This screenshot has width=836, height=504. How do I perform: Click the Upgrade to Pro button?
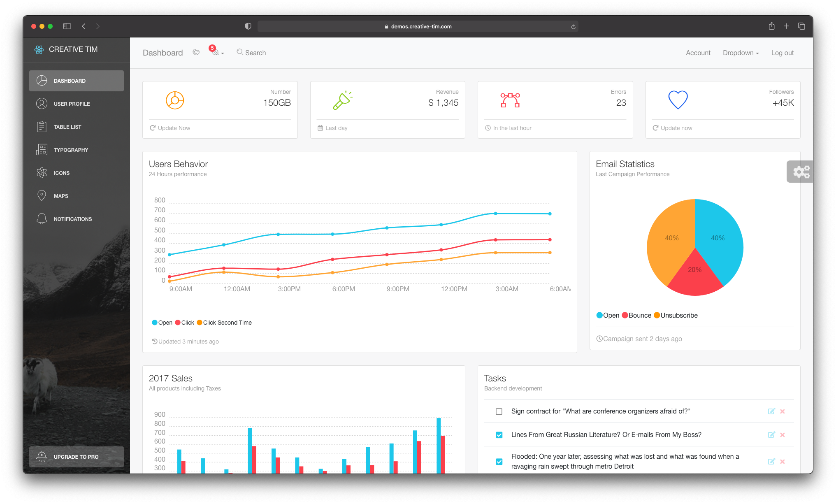point(76,457)
